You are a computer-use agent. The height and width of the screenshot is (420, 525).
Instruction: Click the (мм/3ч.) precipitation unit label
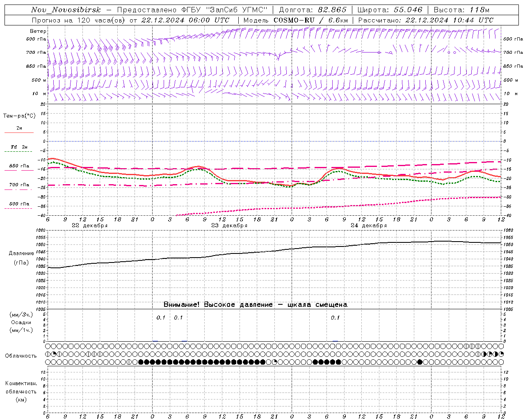tap(21, 315)
